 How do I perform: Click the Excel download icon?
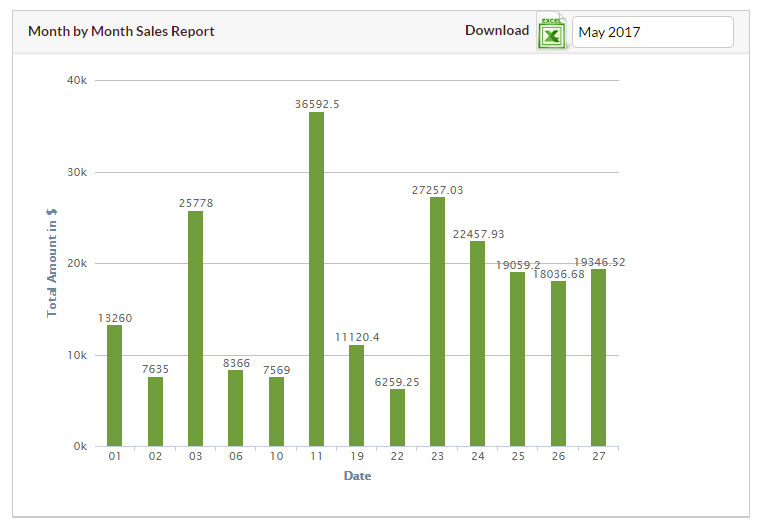click(550, 32)
